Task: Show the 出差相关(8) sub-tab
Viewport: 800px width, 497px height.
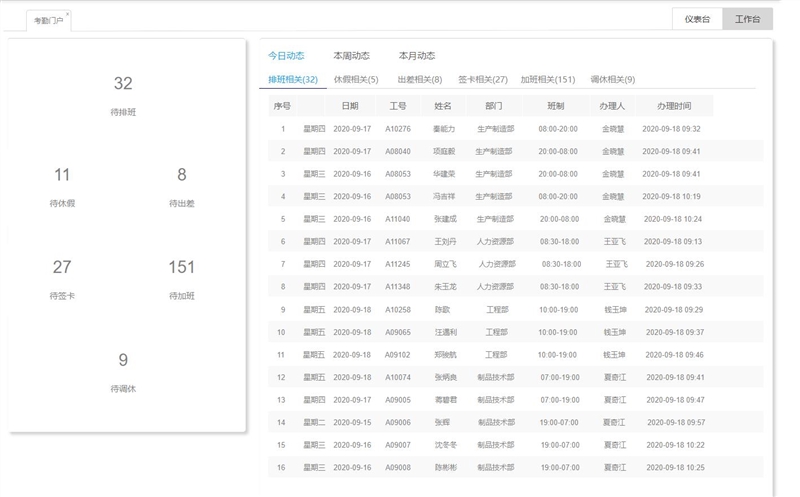Action: click(419, 80)
